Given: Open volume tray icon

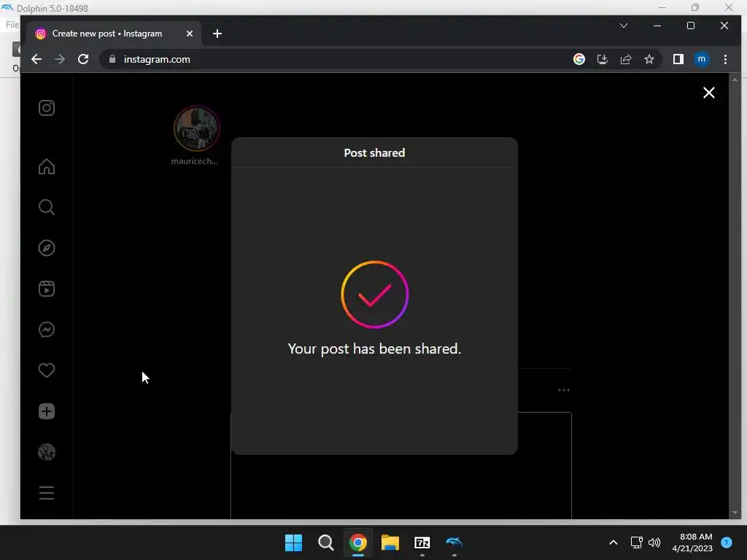Looking at the screenshot, I should tap(654, 542).
